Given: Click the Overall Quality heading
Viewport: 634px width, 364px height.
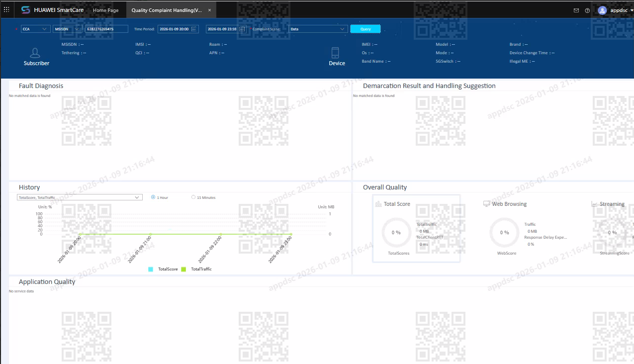Looking at the screenshot, I should (x=385, y=187).
